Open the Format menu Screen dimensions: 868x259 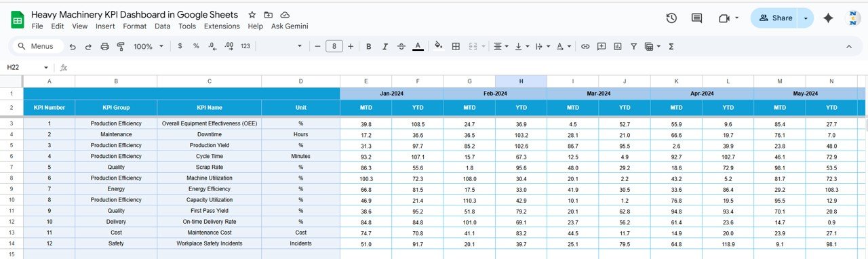(x=135, y=26)
